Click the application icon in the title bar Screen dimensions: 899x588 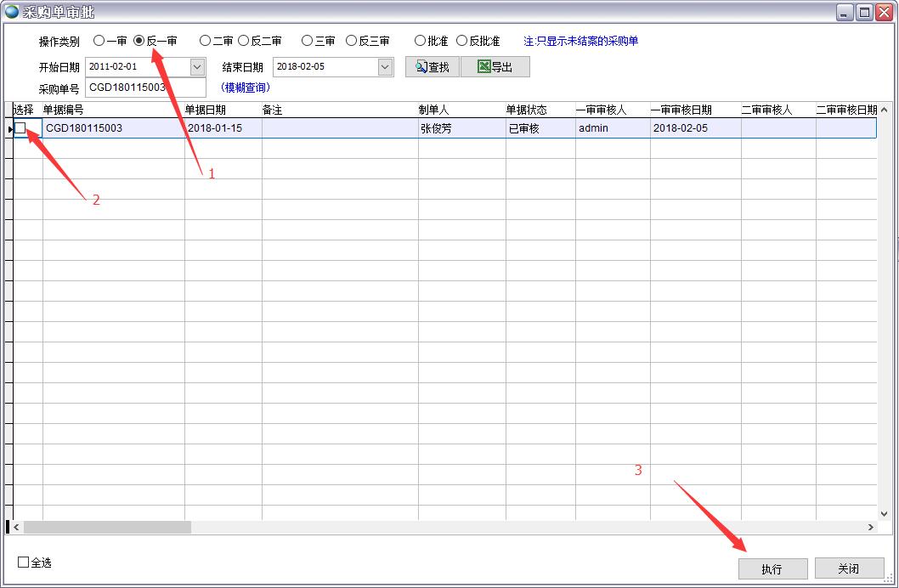[10, 11]
